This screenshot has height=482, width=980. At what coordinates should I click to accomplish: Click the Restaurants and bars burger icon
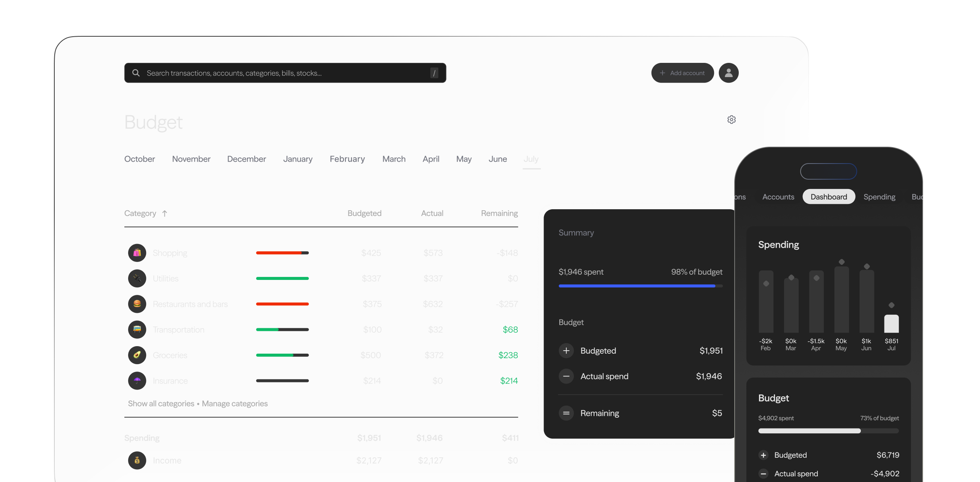click(x=137, y=304)
